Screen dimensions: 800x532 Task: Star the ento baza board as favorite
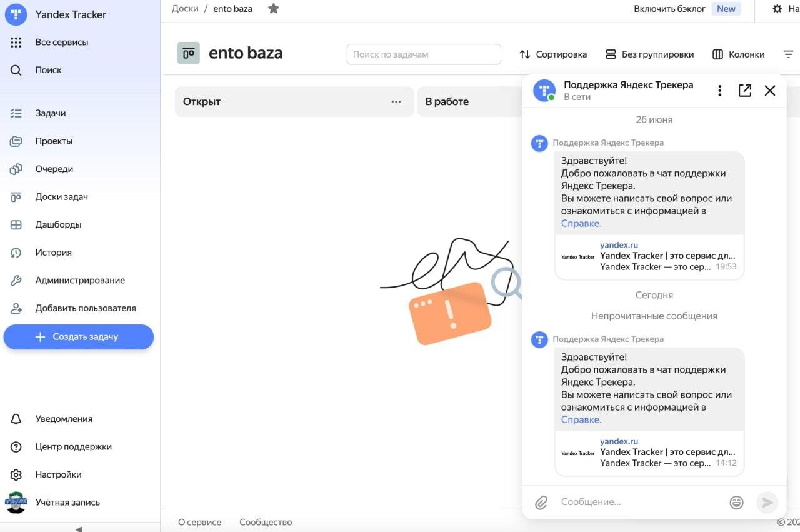pos(274,9)
